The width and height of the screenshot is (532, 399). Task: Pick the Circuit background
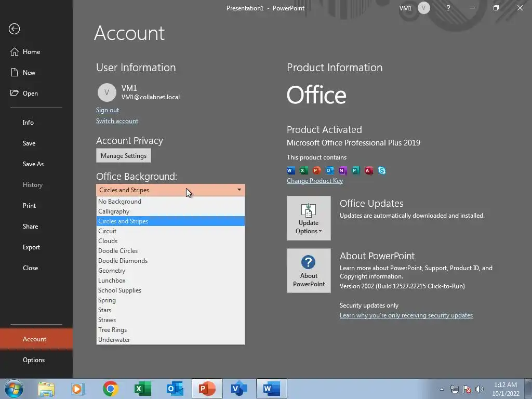(170, 231)
